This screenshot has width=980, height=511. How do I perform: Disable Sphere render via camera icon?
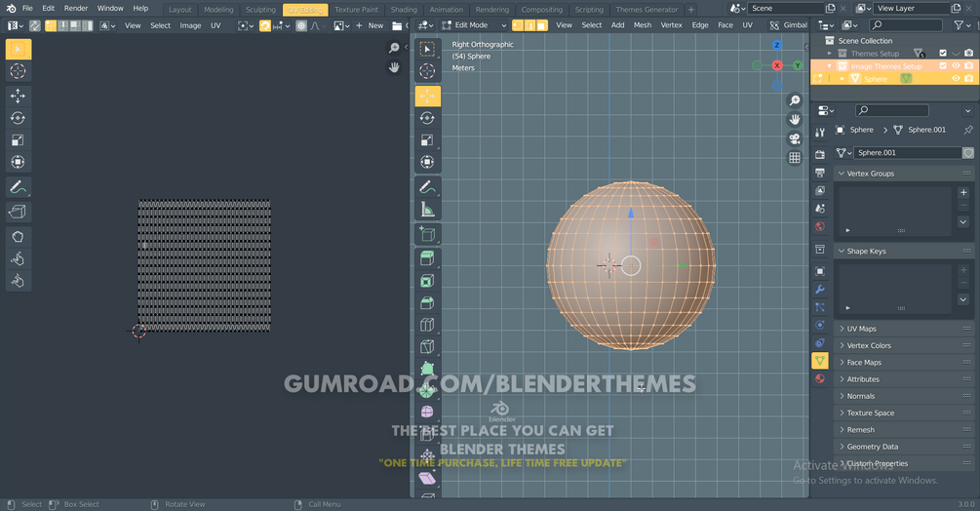(x=968, y=78)
